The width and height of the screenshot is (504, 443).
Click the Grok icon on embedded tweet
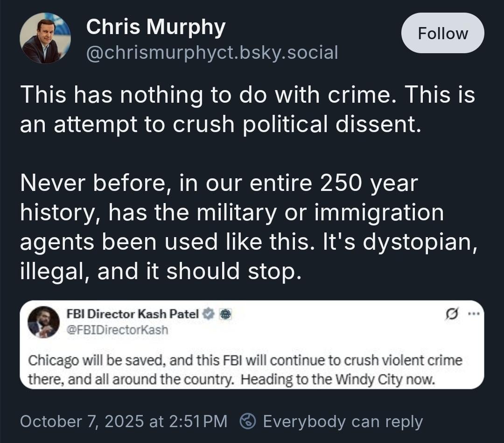(452, 314)
